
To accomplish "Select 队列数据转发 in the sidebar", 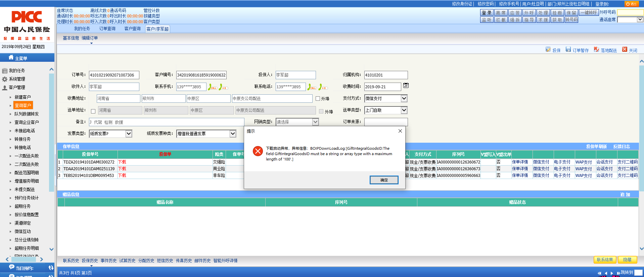I will 27,114.
